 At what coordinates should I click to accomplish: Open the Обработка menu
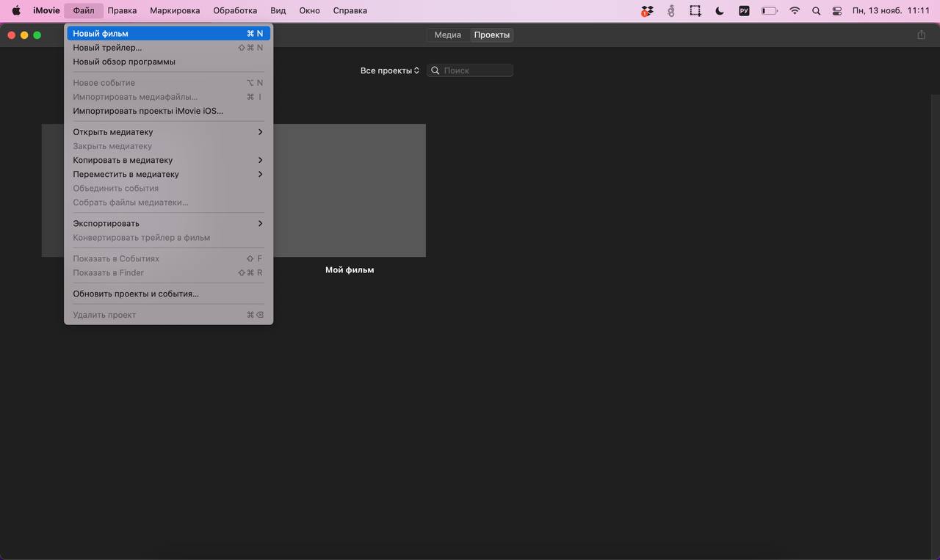tap(235, 11)
